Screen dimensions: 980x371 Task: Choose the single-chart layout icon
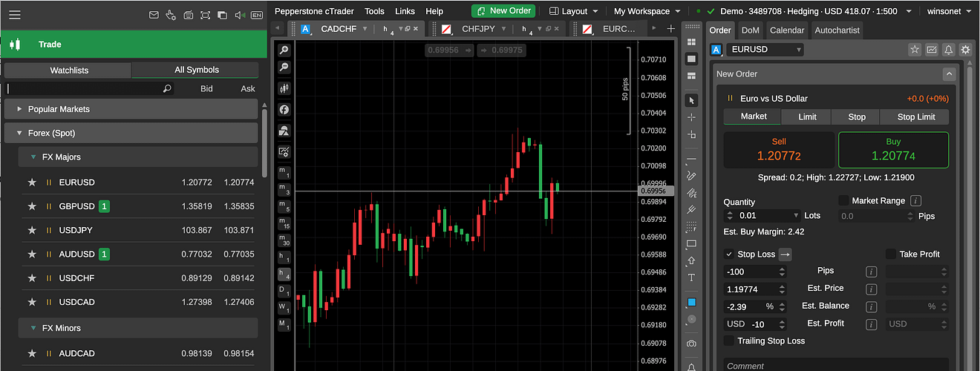[x=692, y=59]
